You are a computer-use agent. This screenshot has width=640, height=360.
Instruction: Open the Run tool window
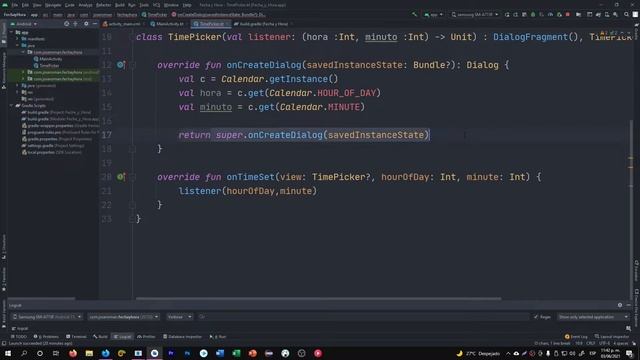click(x=218, y=337)
